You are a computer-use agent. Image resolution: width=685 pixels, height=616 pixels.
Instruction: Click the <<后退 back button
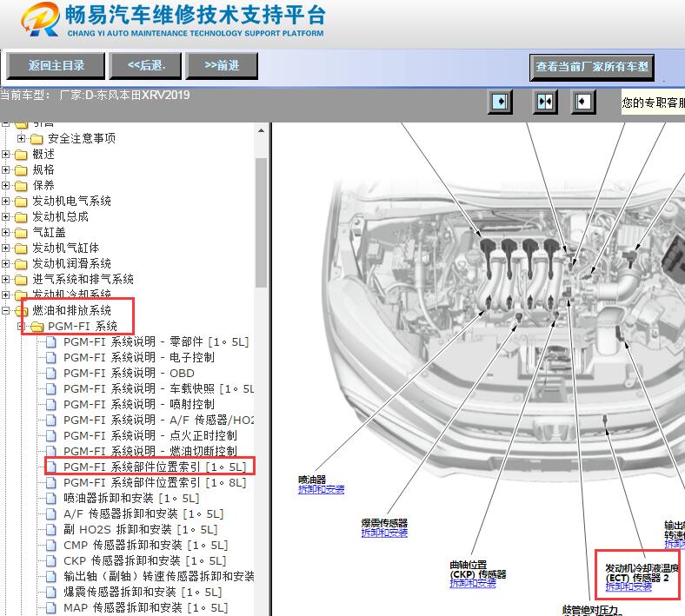145,66
